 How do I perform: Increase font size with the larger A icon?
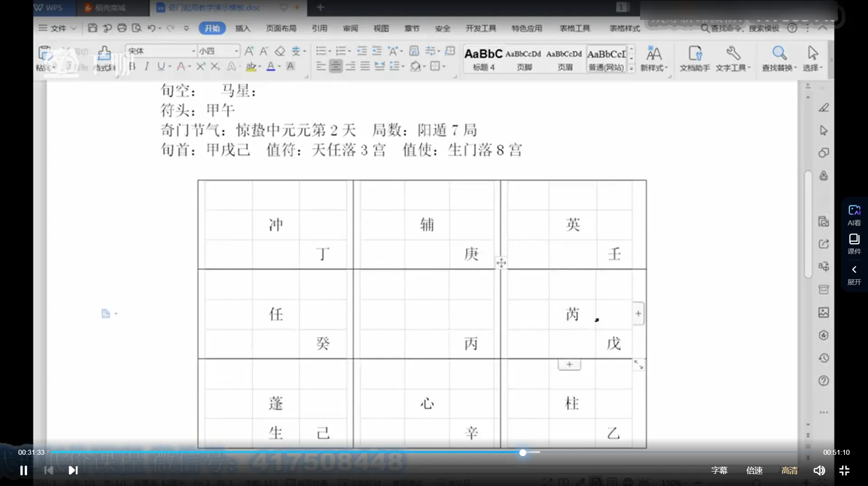click(249, 51)
